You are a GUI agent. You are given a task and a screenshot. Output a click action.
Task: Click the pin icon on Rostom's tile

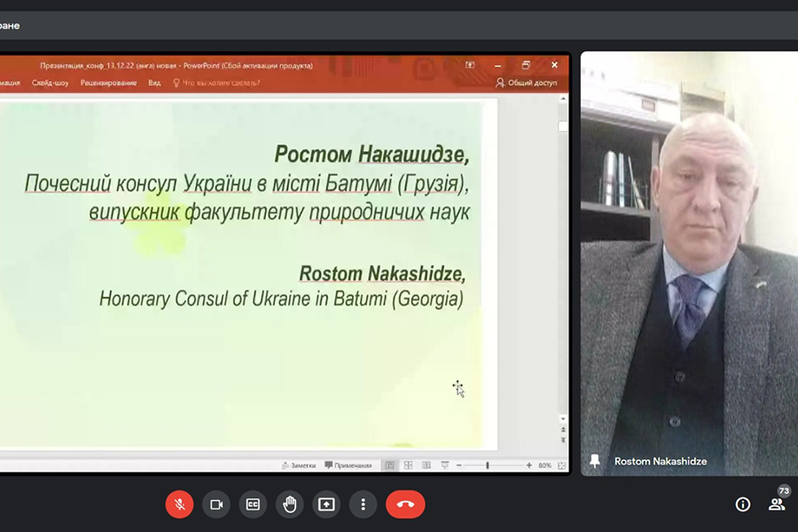tap(594, 461)
